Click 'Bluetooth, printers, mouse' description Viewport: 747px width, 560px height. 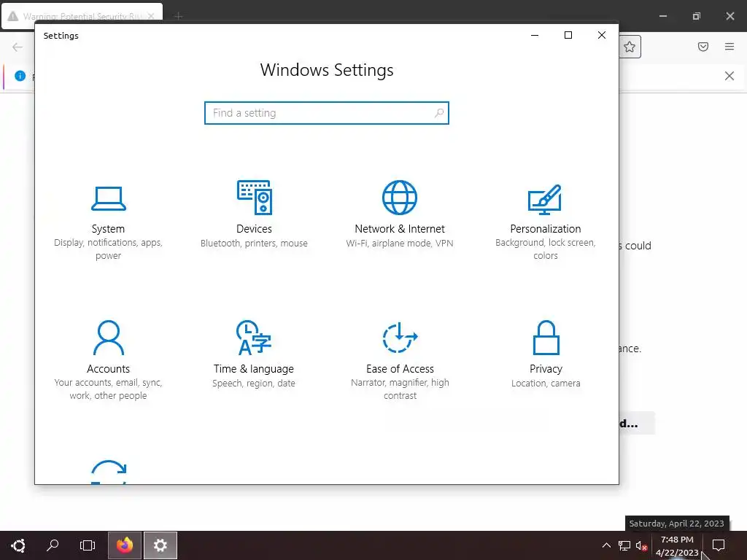click(254, 244)
